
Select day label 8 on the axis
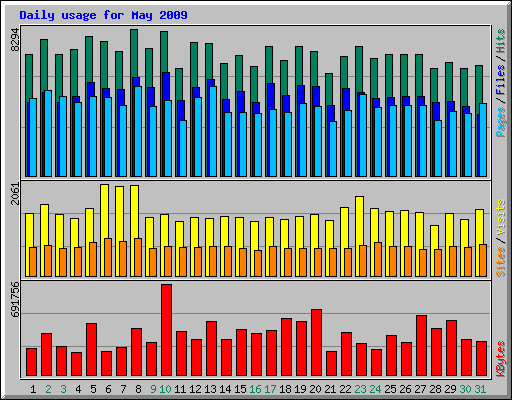138,389
